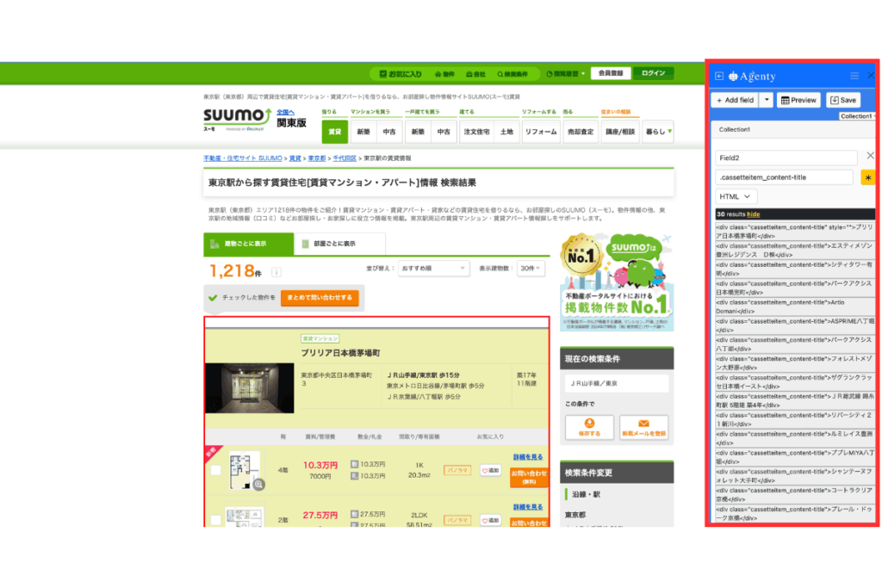Viewport: 882px width, 588px height.
Task: Open the Agenty hamburger menu
Action: (x=854, y=76)
